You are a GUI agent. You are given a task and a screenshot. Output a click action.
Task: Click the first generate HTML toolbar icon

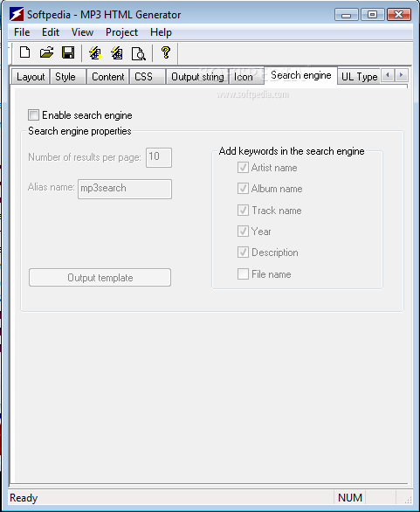point(95,53)
